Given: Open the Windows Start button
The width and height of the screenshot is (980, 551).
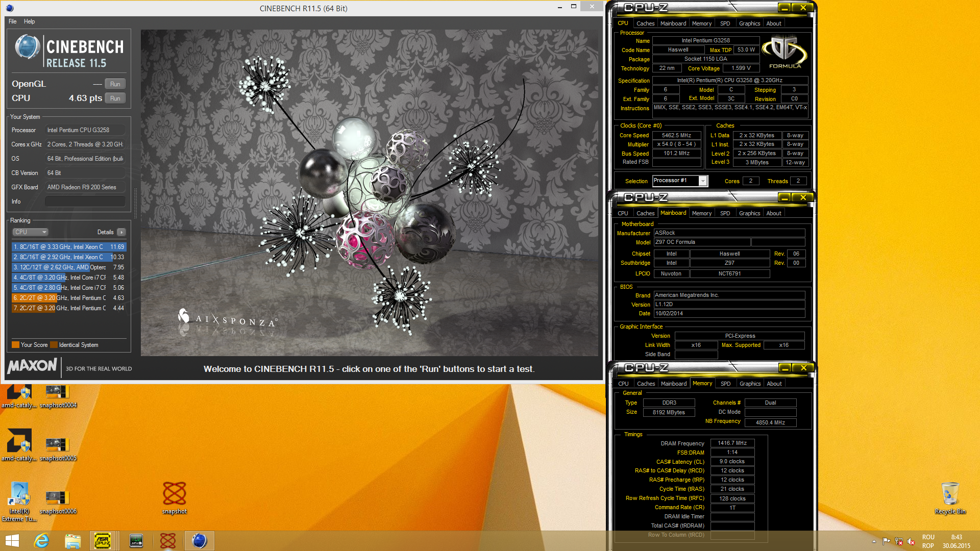Looking at the screenshot, I should coord(12,541).
